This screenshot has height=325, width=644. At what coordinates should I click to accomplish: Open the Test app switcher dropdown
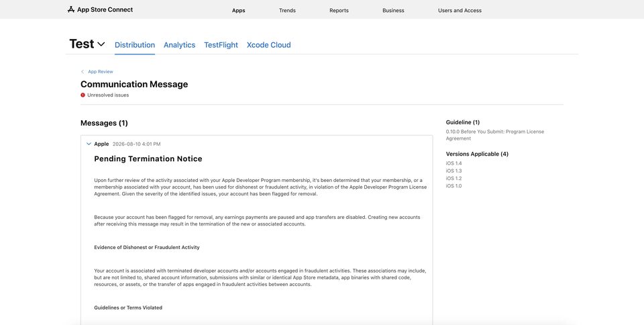101,44
